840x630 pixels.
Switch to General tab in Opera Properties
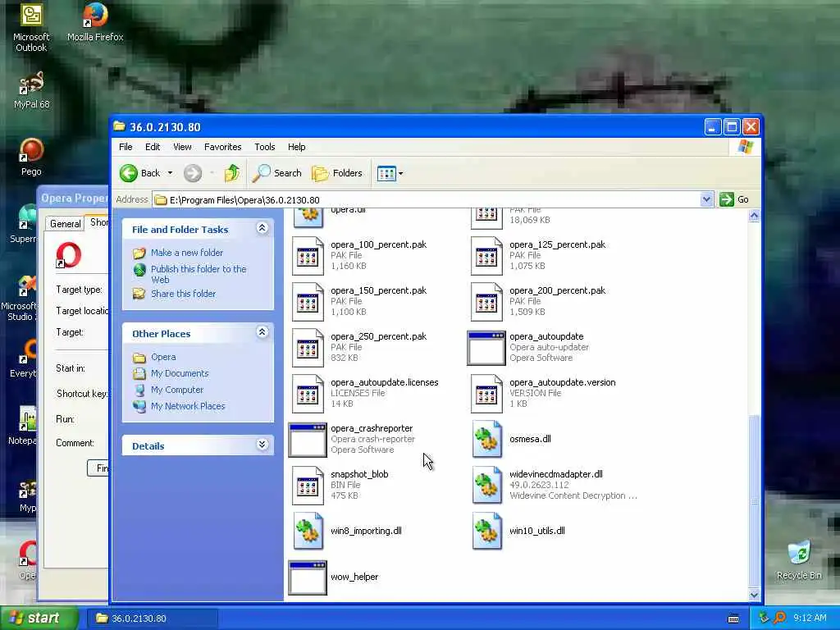(x=66, y=224)
